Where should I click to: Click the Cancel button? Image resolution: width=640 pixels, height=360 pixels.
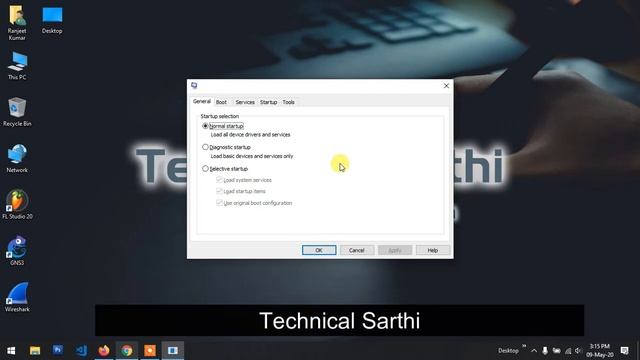point(357,250)
